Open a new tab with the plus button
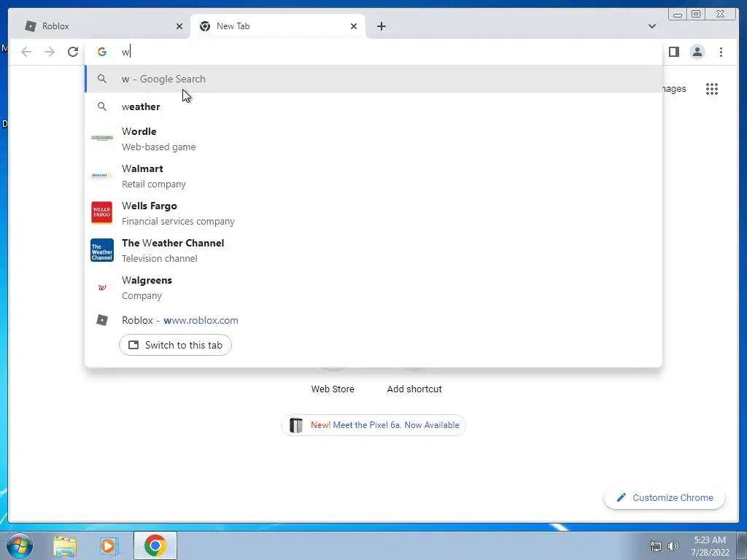Viewport: 747px width, 560px height. (x=382, y=26)
